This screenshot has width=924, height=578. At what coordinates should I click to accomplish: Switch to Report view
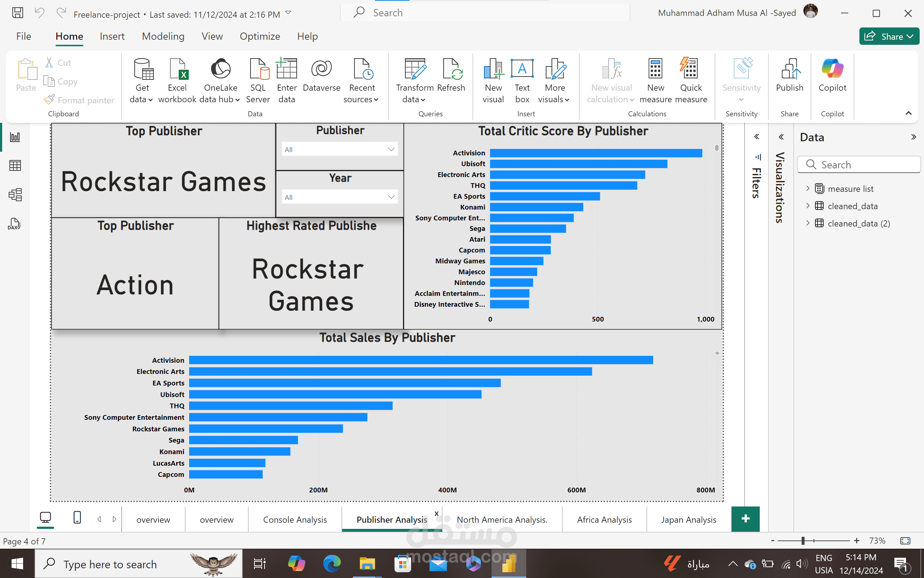click(x=15, y=137)
